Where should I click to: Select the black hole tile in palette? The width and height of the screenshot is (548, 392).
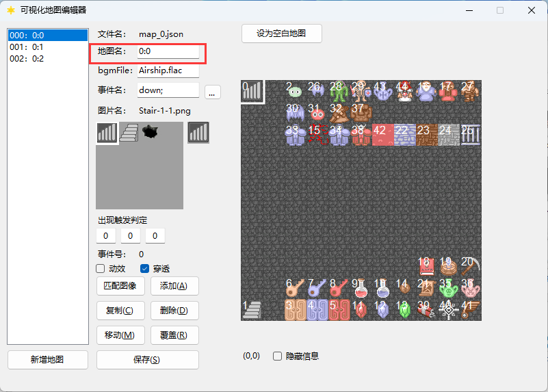tap(151, 132)
